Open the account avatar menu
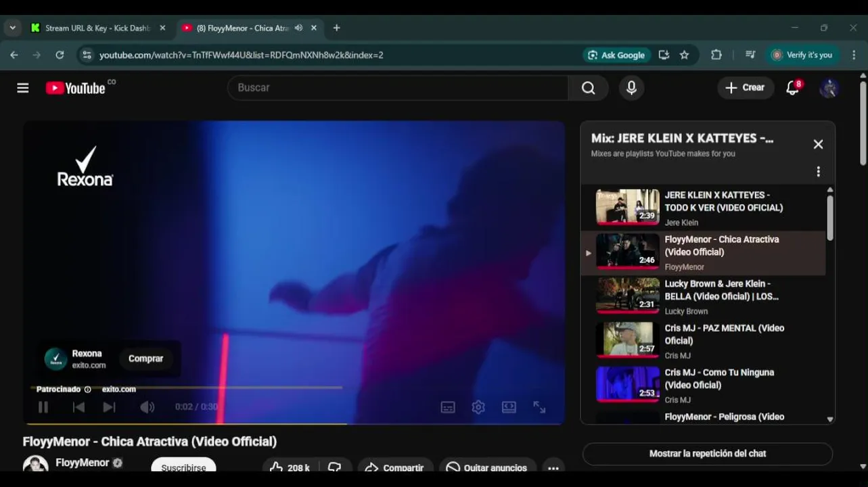The image size is (868, 487). (829, 88)
